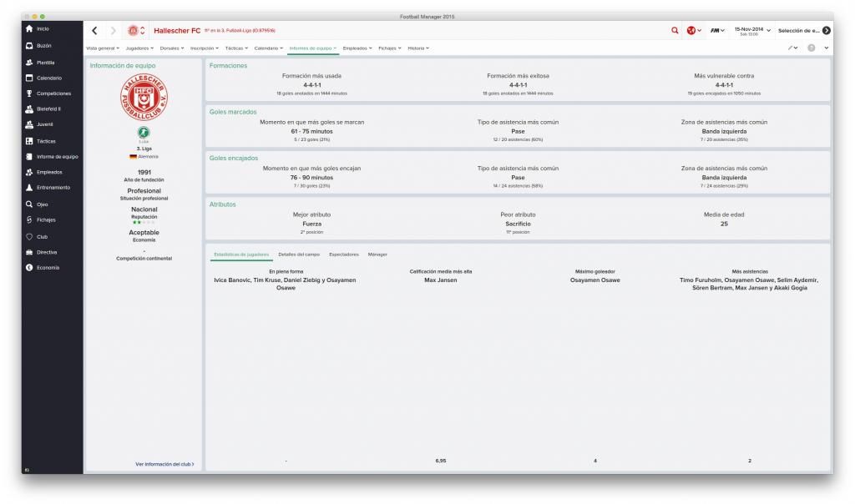Expand Jugadores dropdown menu

click(139, 48)
